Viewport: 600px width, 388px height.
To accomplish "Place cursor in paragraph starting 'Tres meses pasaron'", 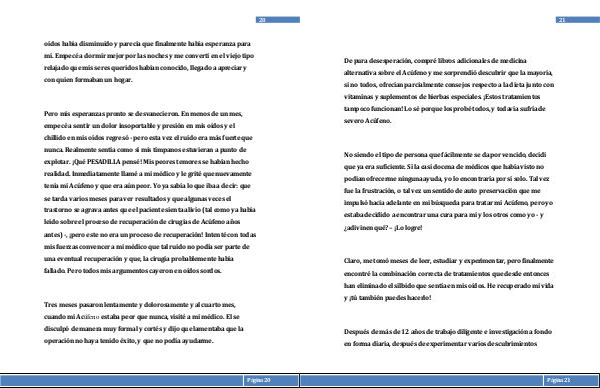I will point(143,323).
